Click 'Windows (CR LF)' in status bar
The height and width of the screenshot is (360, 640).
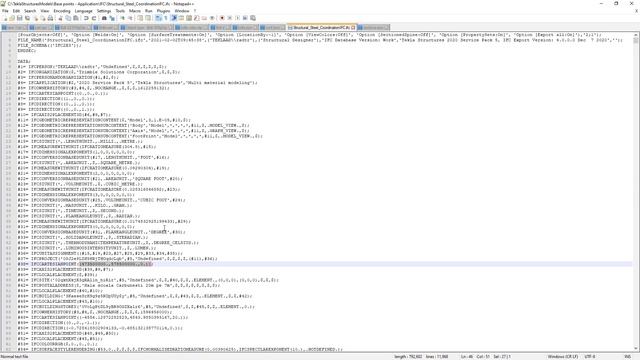(x=562, y=357)
